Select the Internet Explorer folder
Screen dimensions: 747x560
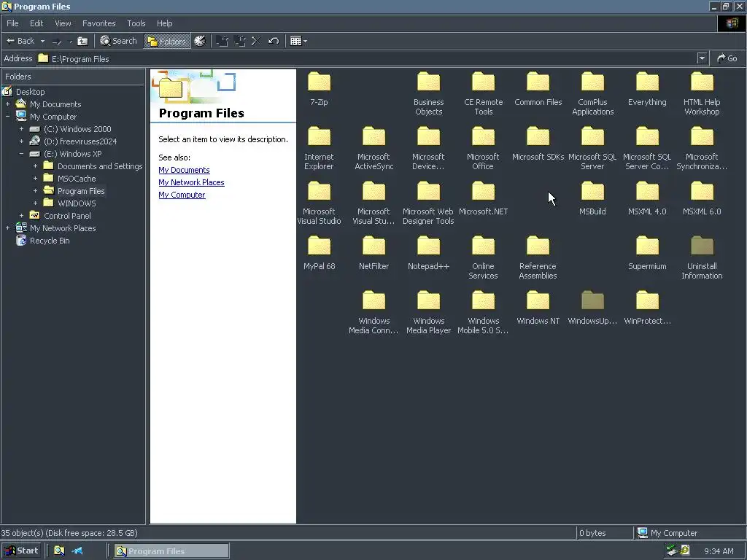[320, 148]
